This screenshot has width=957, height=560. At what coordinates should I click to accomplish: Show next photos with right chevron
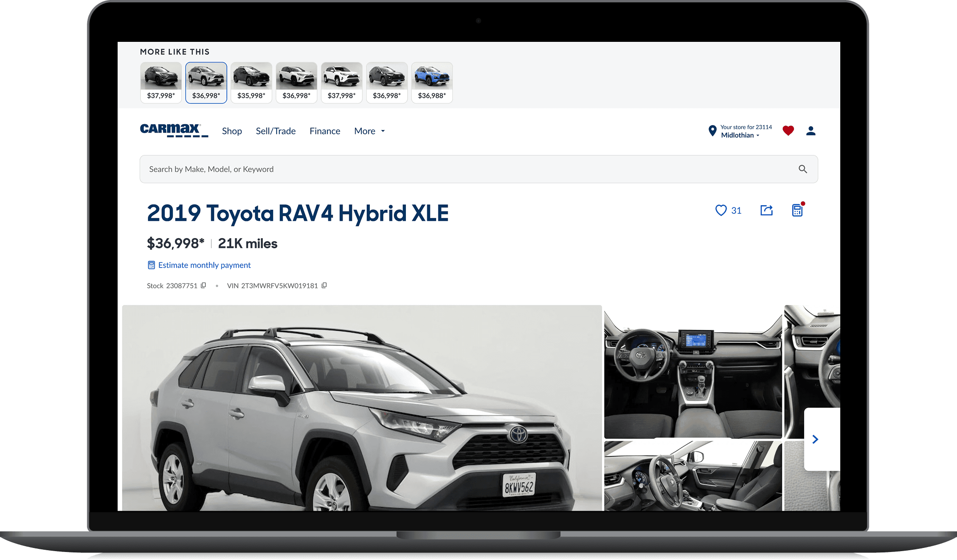pyautogui.click(x=815, y=439)
